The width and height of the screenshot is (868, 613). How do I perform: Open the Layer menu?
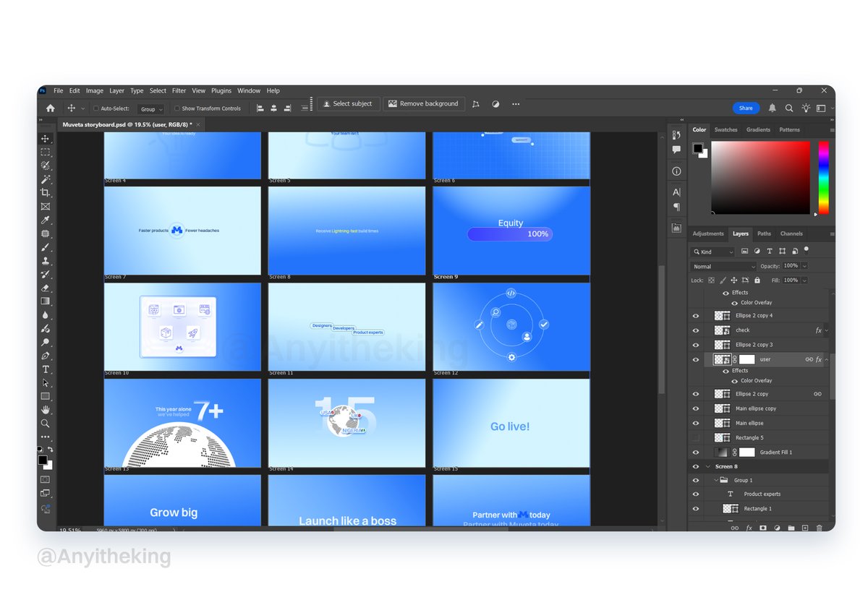(116, 91)
